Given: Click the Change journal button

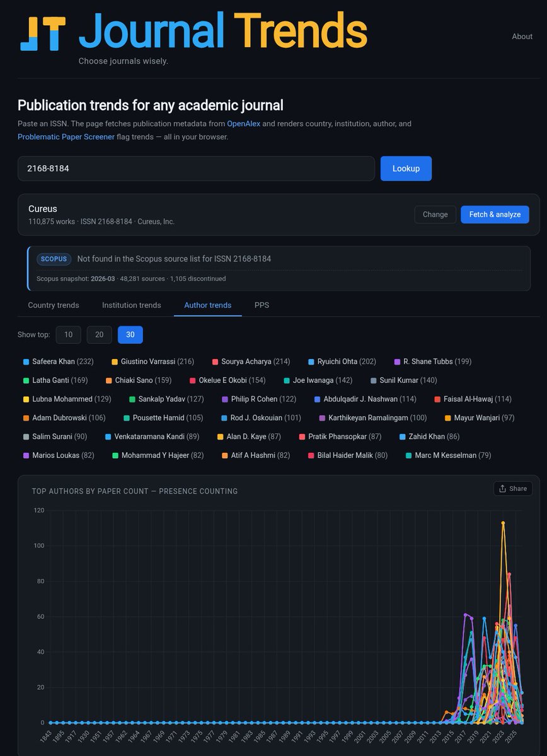Looking at the screenshot, I should click(x=435, y=214).
